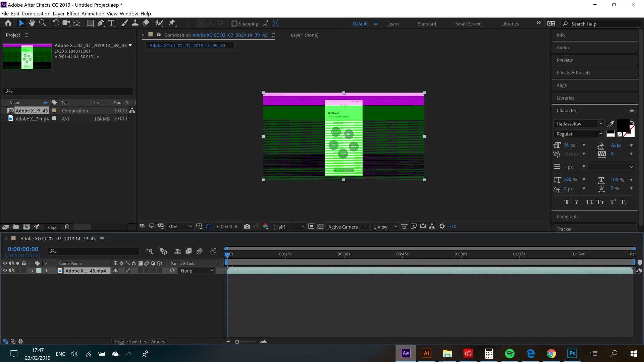Open Spotify from the taskbar
The height and width of the screenshot is (362, 644).
pos(509,354)
